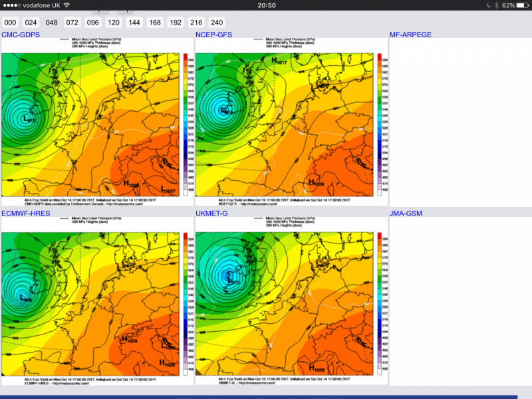This screenshot has width=532, height=399.
Task: Tap the H1017 high marker on NCEP-GFS map
Action: 279,61
